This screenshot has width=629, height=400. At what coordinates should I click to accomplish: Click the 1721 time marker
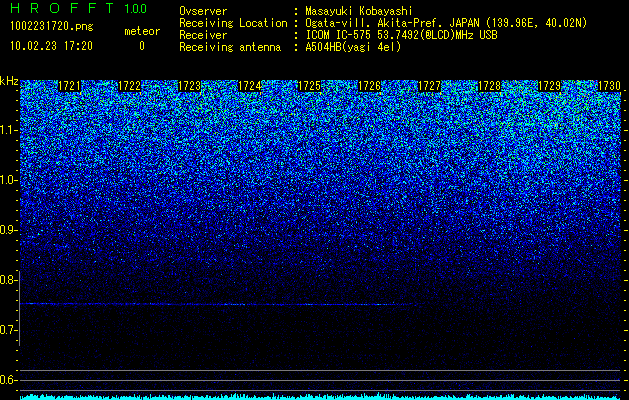(x=69, y=86)
